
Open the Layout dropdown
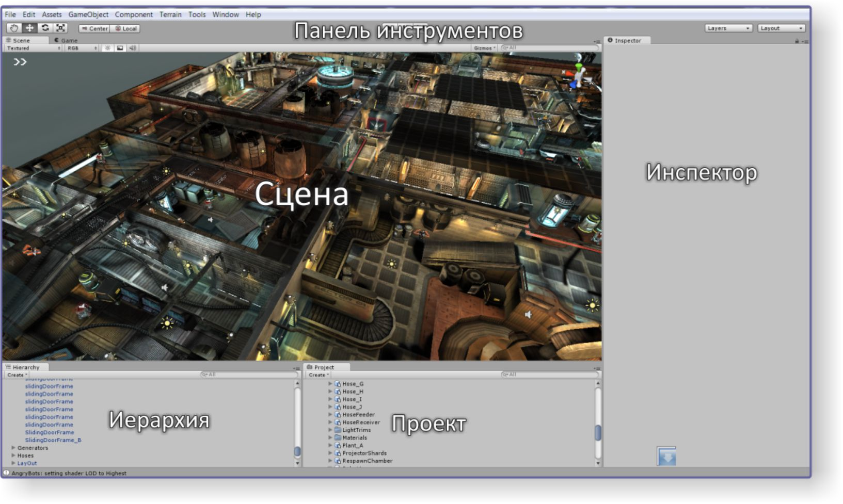tap(781, 28)
